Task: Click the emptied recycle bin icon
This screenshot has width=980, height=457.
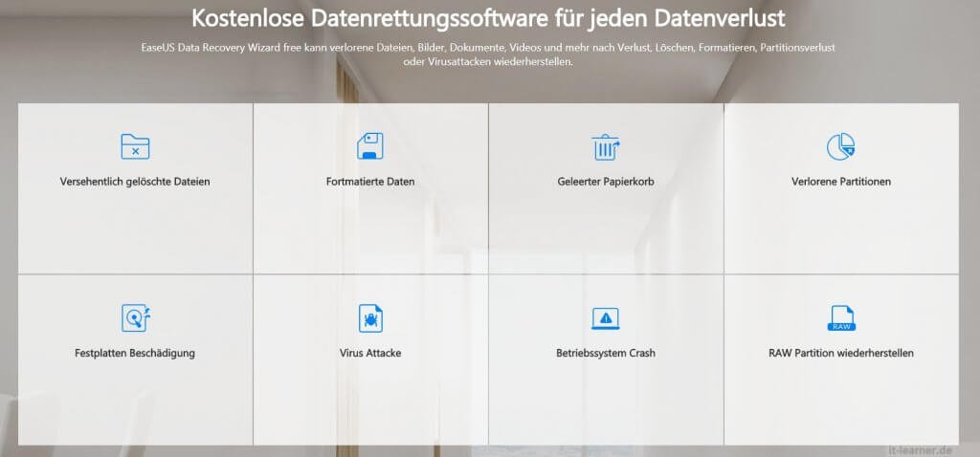Action: (606, 146)
